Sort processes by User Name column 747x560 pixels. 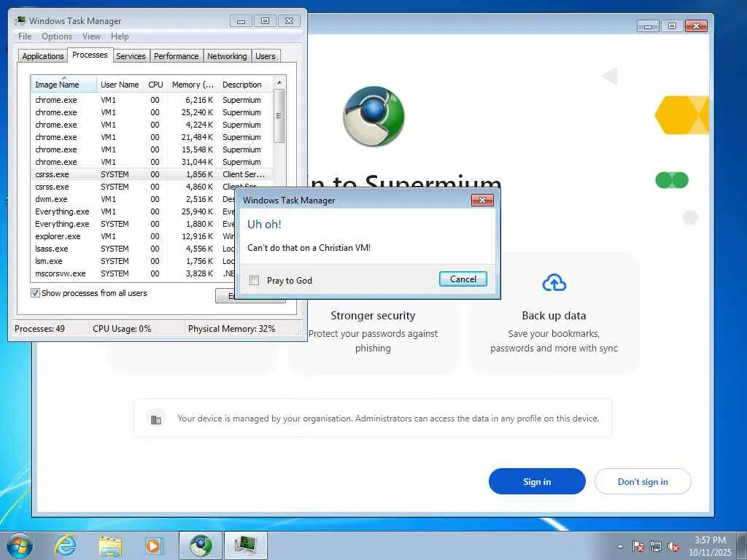click(x=120, y=85)
